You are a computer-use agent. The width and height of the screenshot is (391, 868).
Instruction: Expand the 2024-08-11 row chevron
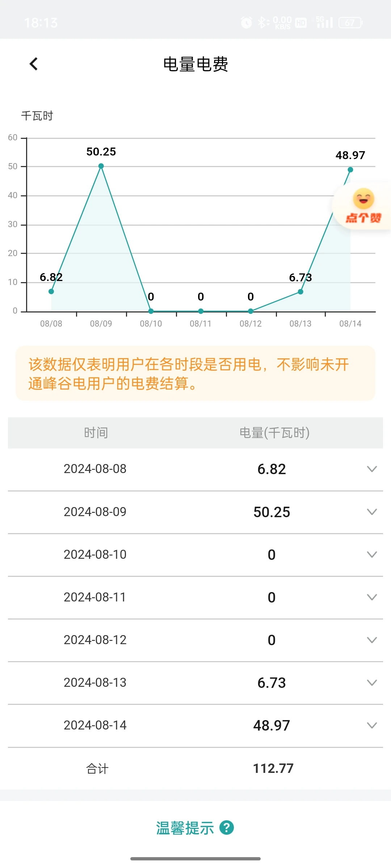point(372,597)
